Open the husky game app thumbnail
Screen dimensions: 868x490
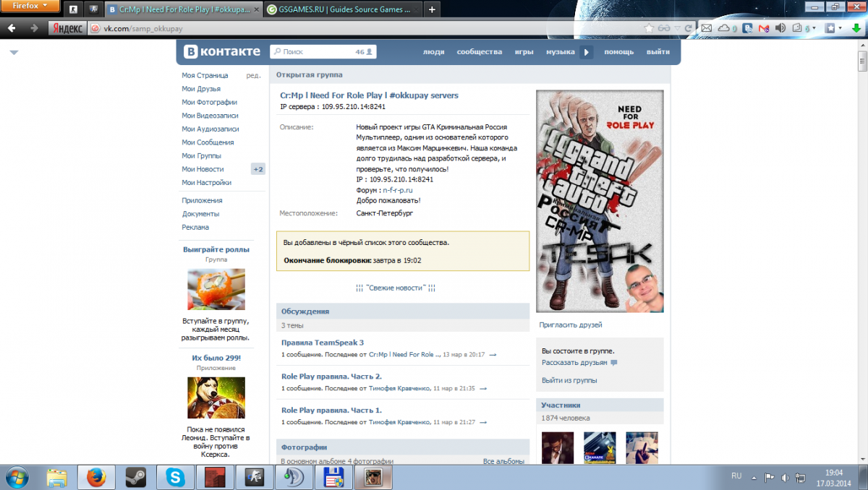click(x=216, y=397)
